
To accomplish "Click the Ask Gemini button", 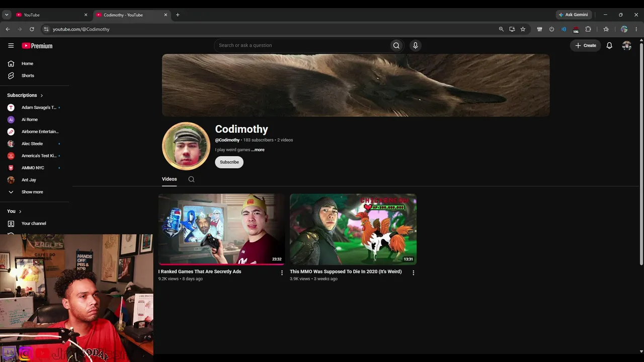I will [574, 15].
